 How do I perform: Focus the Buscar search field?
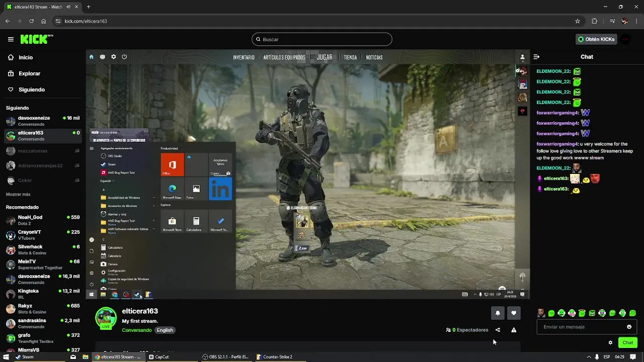click(x=322, y=39)
